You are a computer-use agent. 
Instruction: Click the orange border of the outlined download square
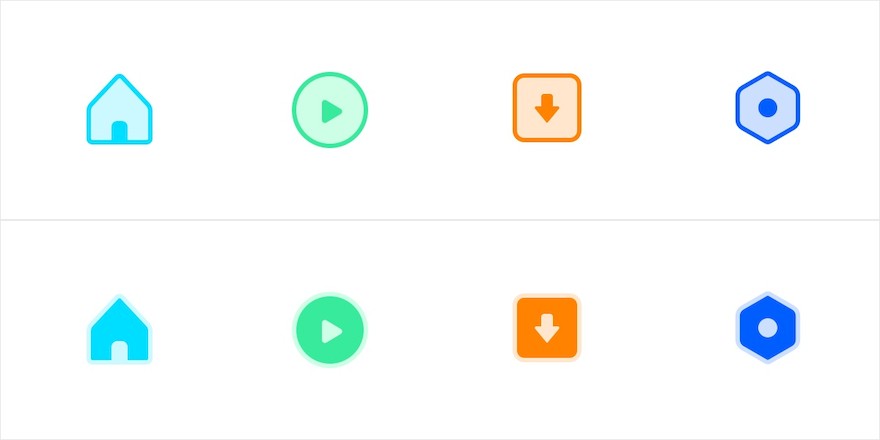pyautogui.click(x=547, y=76)
